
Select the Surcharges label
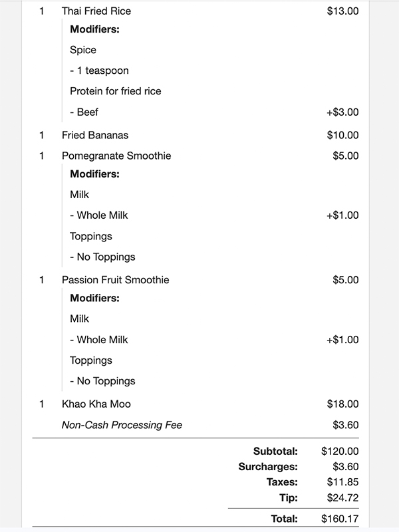pyautogui.click(x=268, y=467)
